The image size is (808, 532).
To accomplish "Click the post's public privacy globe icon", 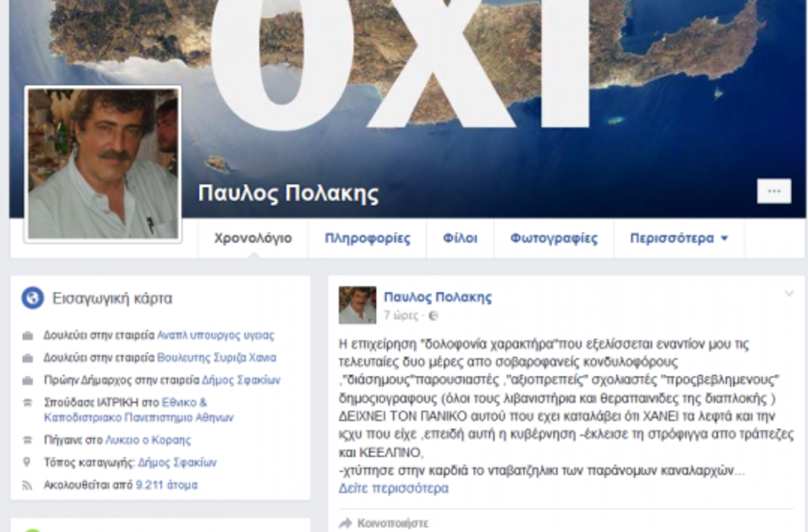I will click(x=434, y=315).
